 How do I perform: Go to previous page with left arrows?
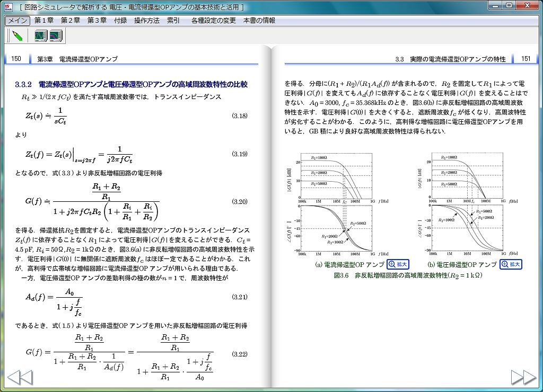click(20, 378)
